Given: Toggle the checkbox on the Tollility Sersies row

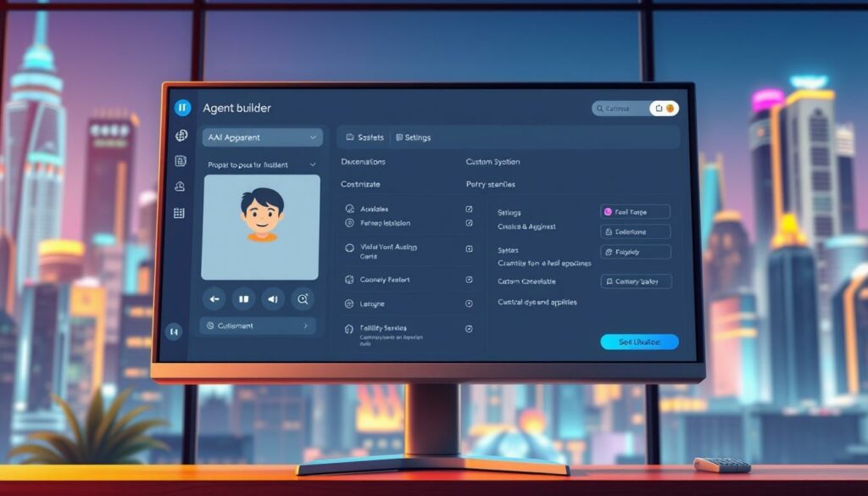Looking at the screenshot, I should point(470,328).
